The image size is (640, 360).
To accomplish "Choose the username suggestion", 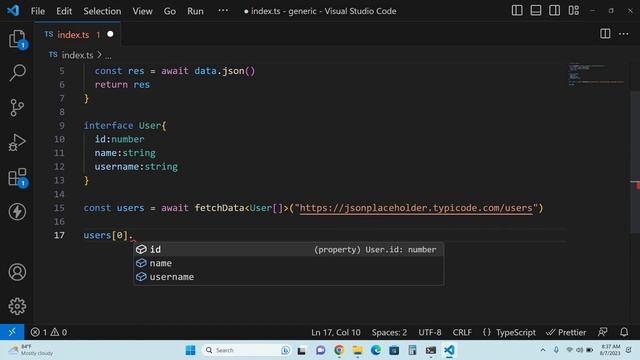I will coord(289,277).
